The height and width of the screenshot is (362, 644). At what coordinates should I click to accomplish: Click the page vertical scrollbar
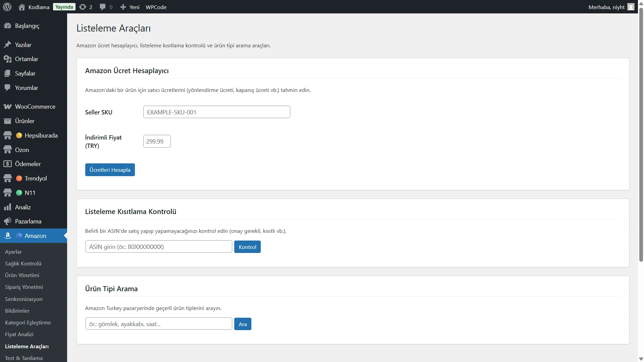coord(641,134)
